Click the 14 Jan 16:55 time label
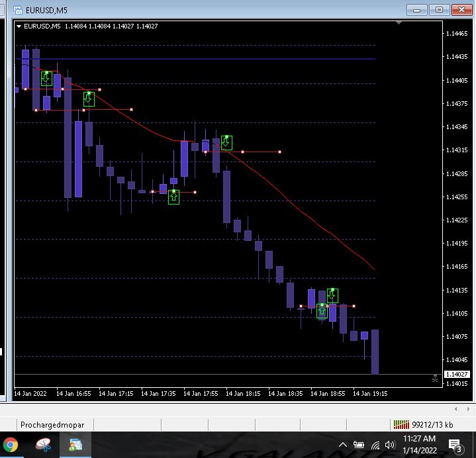This screenshot has width=476, height=458. (x=73, y=394)
